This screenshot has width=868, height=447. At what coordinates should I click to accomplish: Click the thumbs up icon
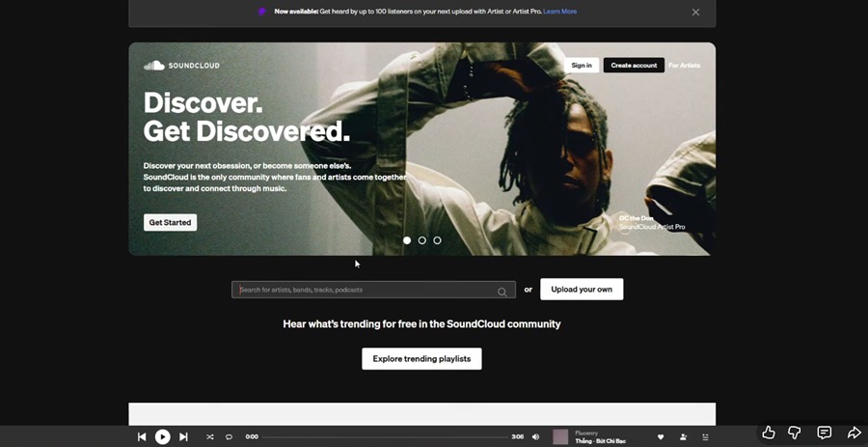[x=768, y=433]
